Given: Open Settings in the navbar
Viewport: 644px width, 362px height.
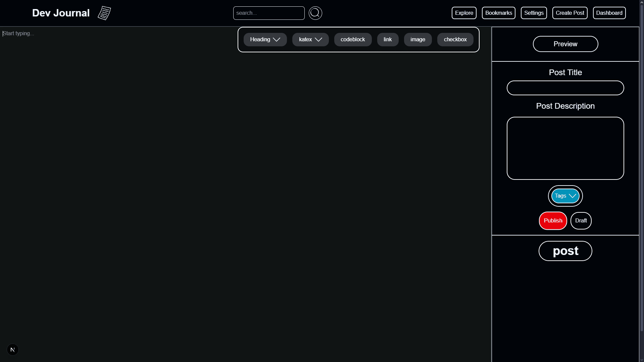Looking at the screenshot, I should [534, 13].
